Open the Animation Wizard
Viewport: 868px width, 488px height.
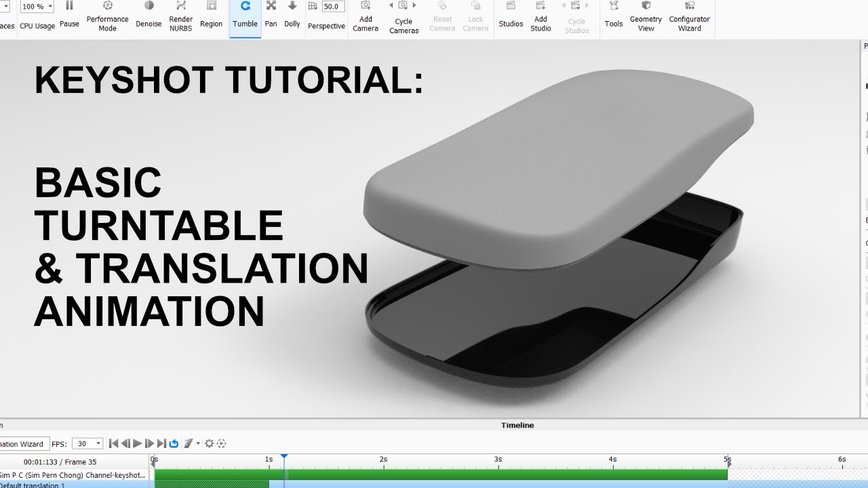click(23, 444)
